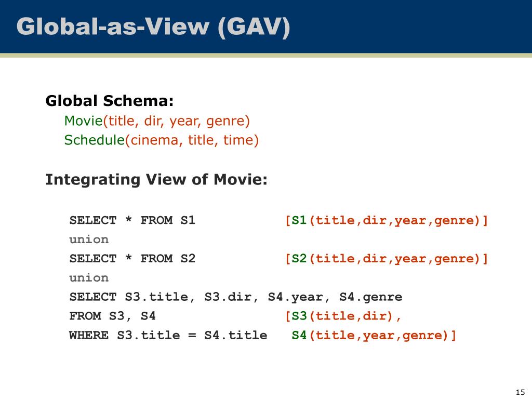The image size is (532, 399).
Task: Click the Global Schema heading
Action: point(110,101)
